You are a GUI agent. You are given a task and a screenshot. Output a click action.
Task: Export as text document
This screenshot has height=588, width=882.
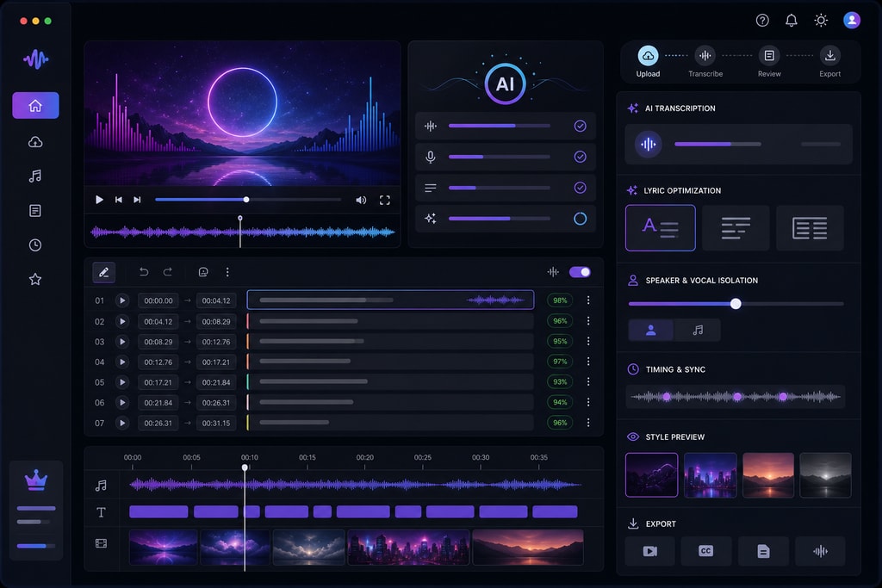click(763, 551)
